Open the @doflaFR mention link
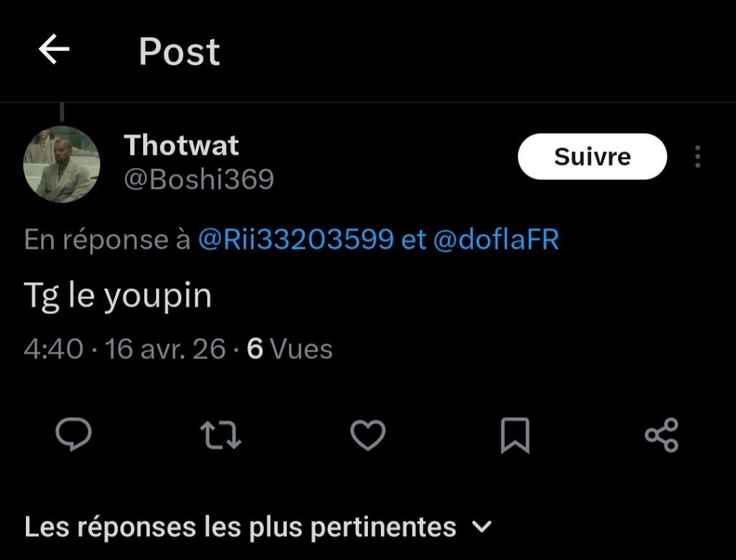The height and width of the screenshot is (560, 736). click(496, 239)
